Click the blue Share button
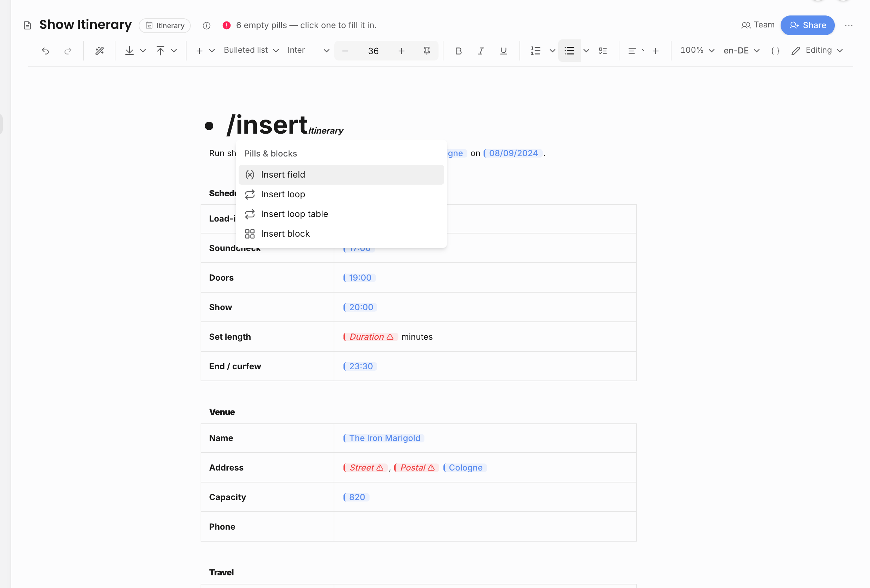 (x=807, y=25)
